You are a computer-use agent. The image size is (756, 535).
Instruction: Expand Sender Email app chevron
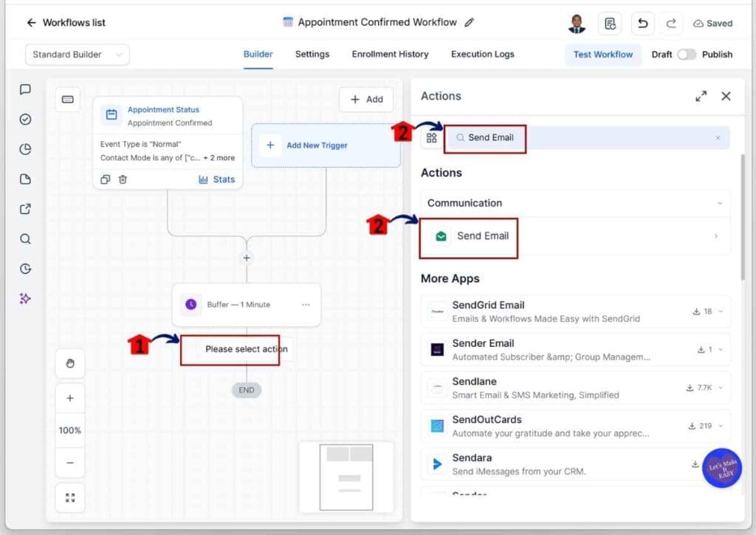721,350
